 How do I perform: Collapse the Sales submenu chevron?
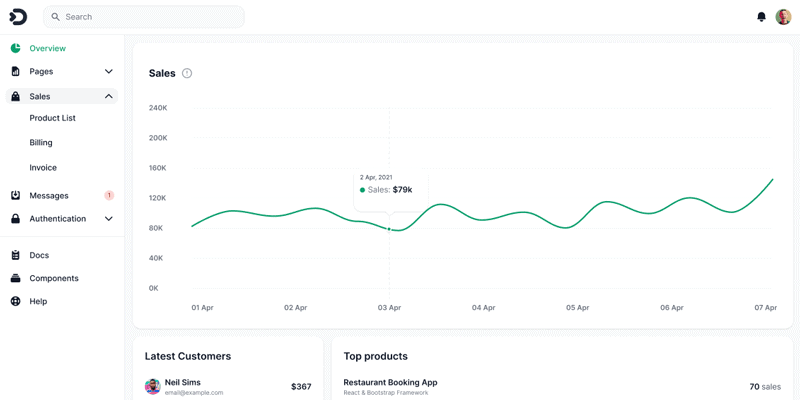click(x=109, y=96)
